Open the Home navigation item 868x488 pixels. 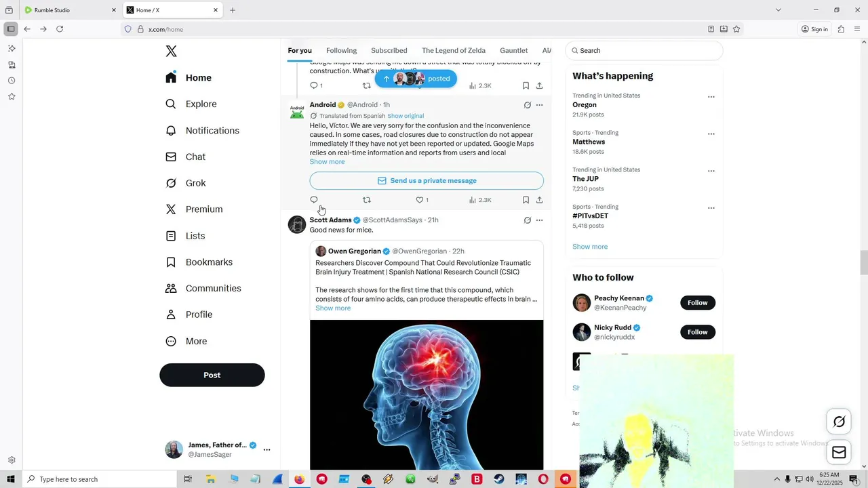point(189,78)
